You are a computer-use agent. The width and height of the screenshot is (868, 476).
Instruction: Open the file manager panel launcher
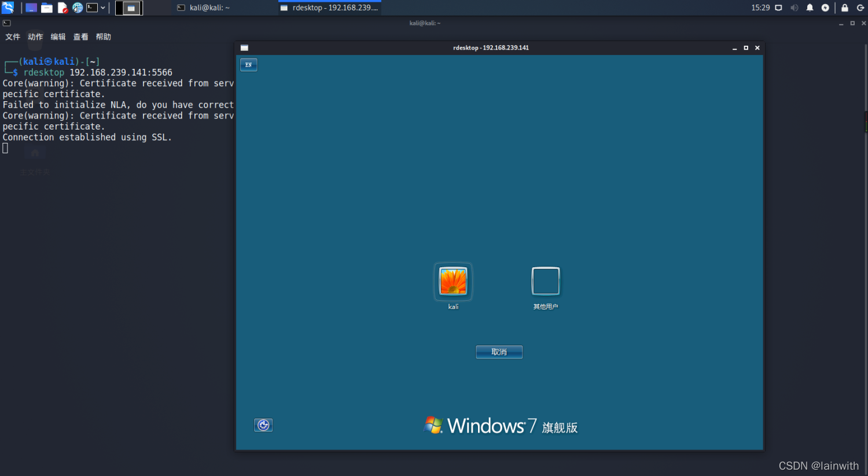47,8
